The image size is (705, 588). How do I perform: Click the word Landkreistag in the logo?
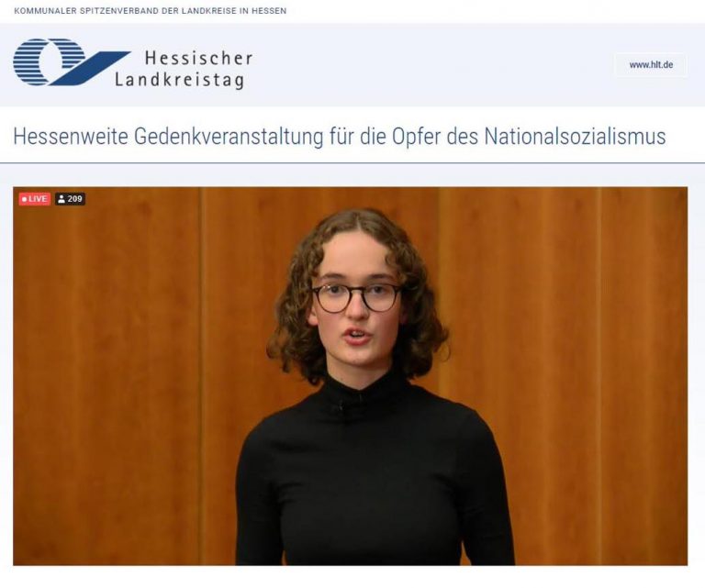(180, 81)
